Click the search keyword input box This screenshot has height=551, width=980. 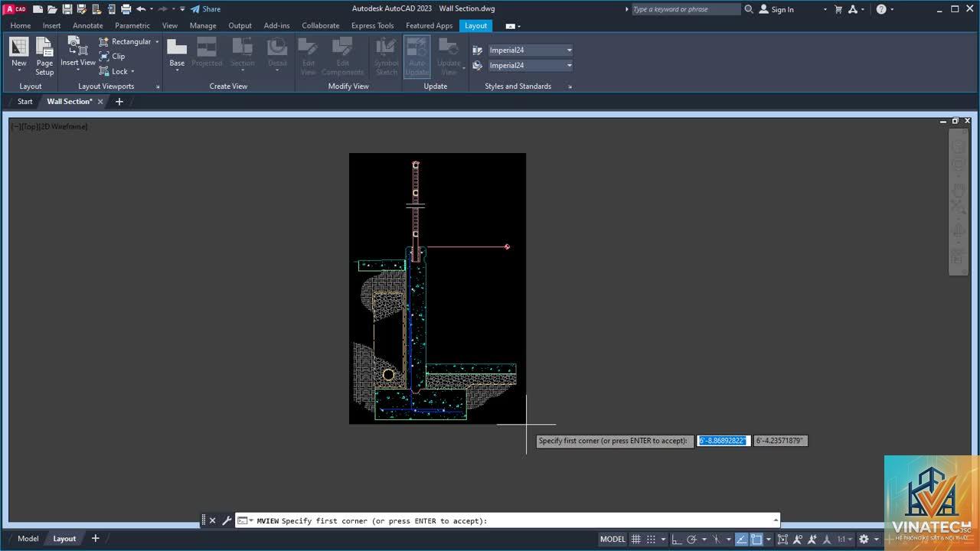click(685, 9)
